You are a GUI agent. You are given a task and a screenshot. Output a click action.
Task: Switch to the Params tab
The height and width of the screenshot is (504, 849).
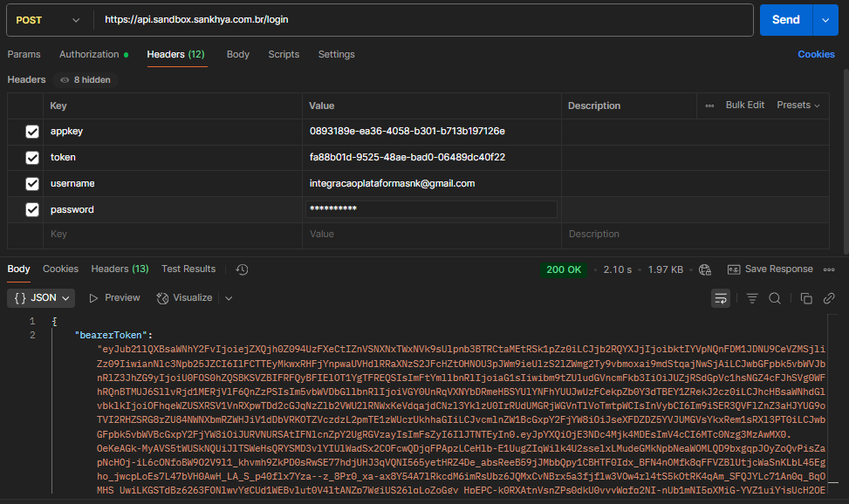pos(24,55)
